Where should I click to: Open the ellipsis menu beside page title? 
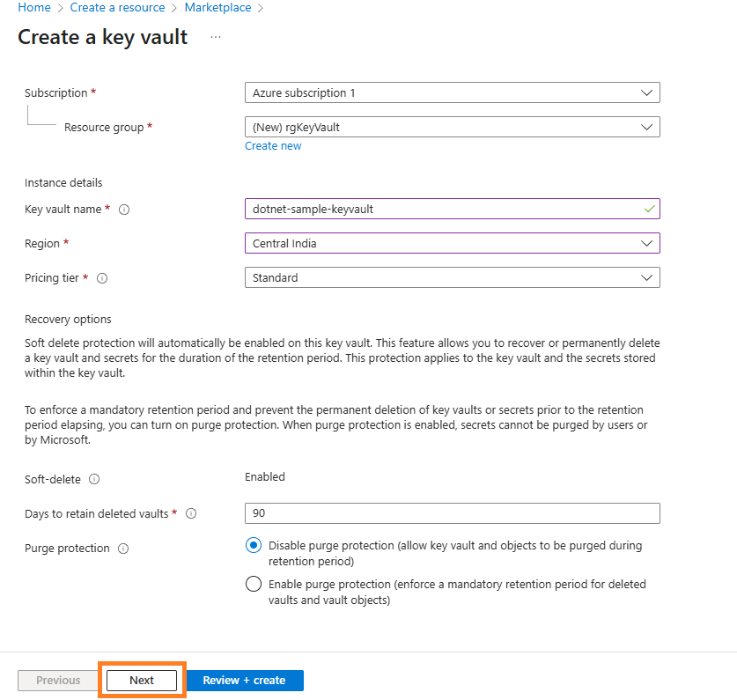point(216,38)
